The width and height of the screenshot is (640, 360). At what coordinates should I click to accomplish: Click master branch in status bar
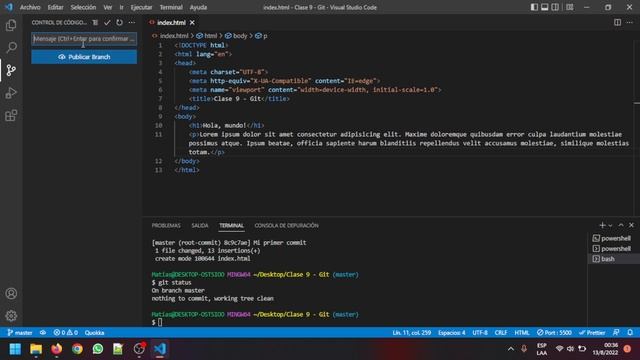20,333
